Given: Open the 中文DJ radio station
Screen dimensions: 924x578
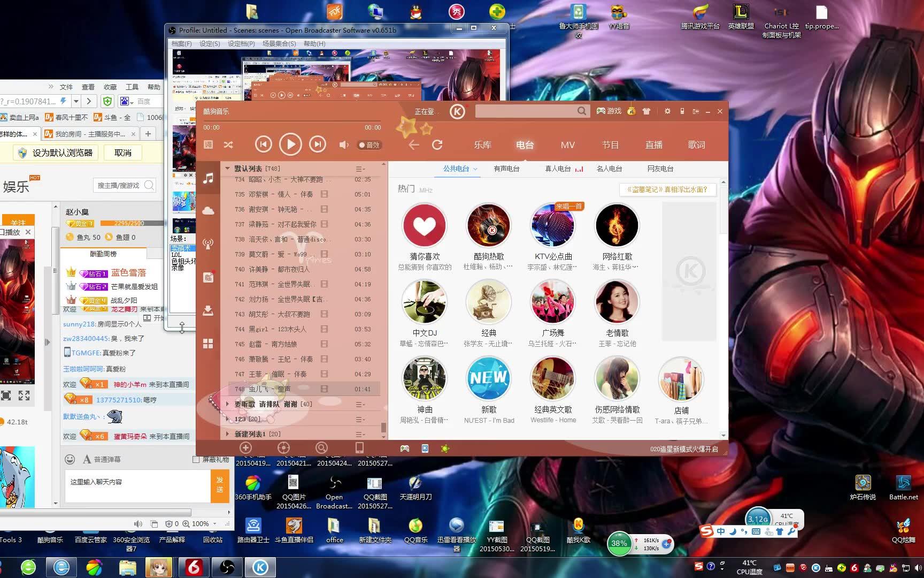Looking at the screenshot, I should pyautogui.click(x=425, y=302).
